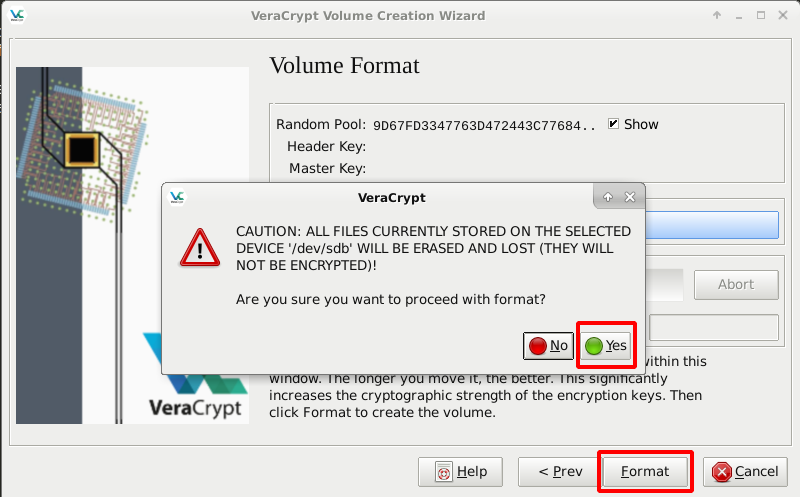Click the Abort button
Viewport: 800px width, 497px height.
click(736, 285)
